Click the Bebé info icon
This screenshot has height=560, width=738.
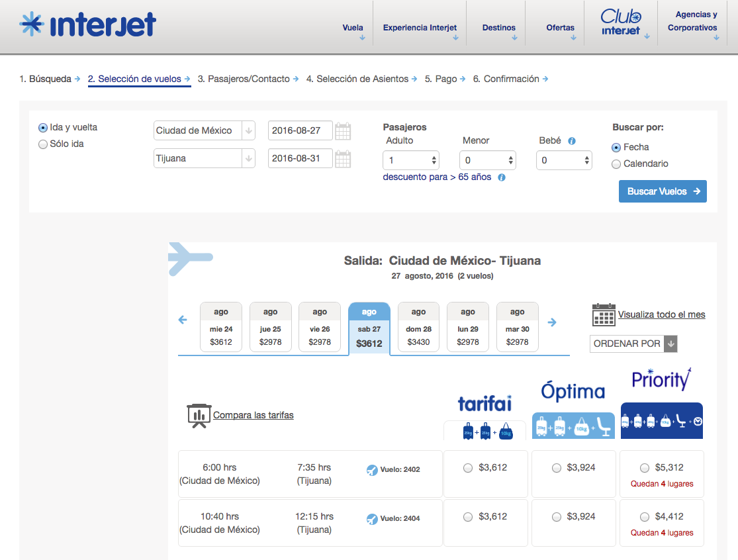tap(572, 141)
